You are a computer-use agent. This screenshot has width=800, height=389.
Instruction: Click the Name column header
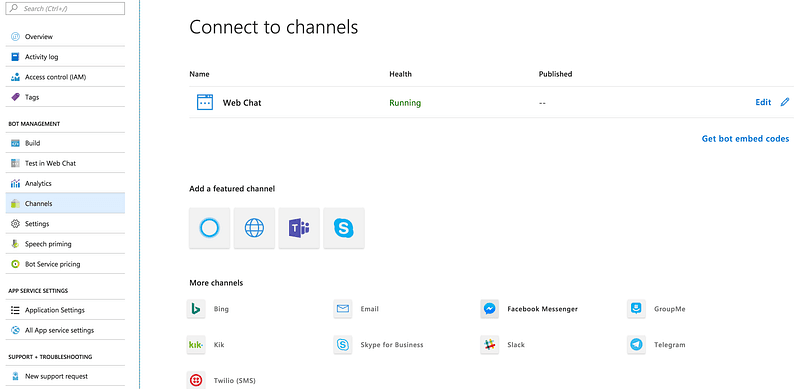pos(199,74)
